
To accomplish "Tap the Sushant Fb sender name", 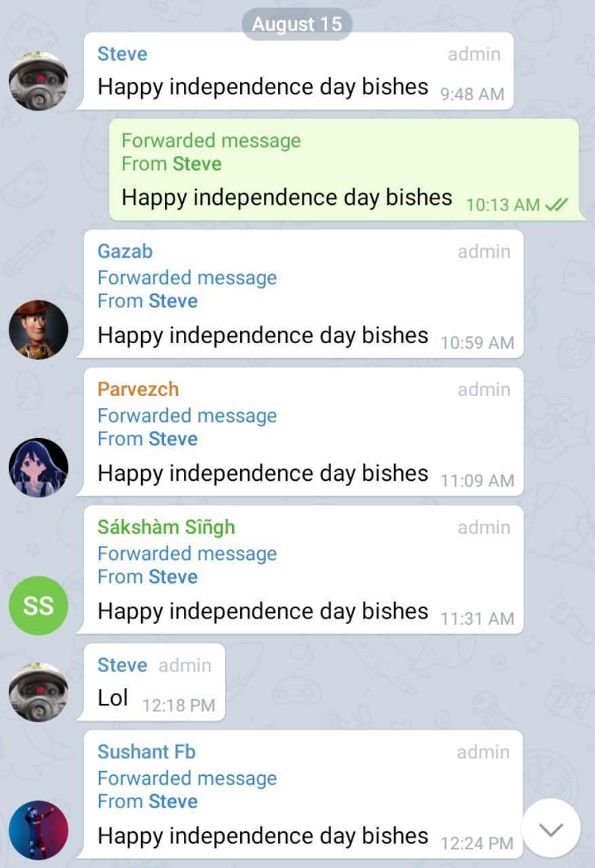I will pos(147,751).
